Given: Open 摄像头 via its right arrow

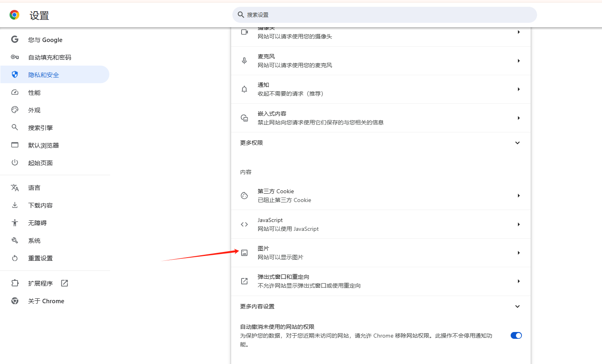Looking at the screenshot, I should [x=519, y=32].
